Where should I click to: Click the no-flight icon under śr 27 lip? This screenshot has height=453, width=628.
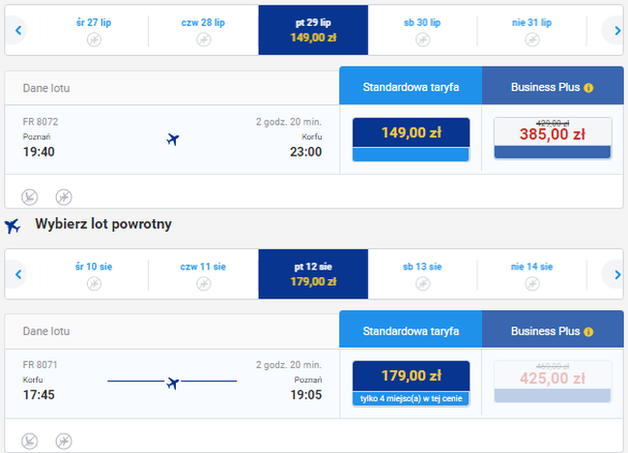click(x=94, y=40)
